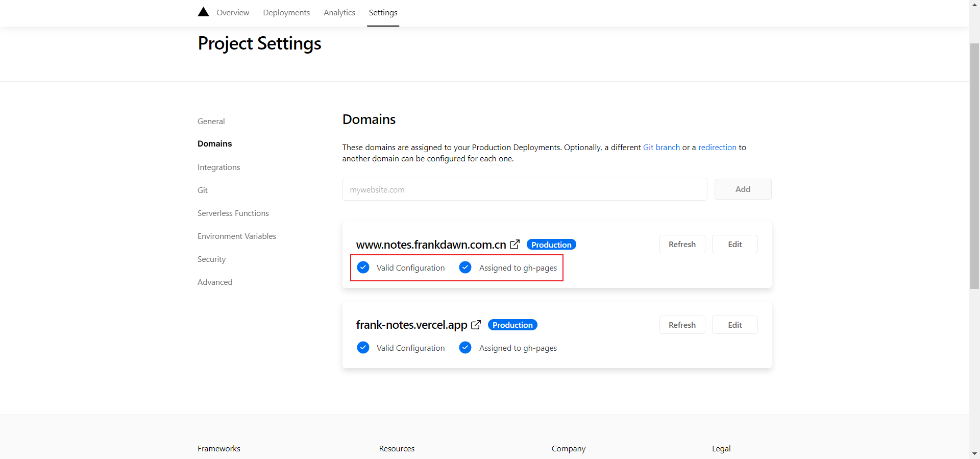Click Valid Configuration checkmark for frank-notes.vercel.app
The height and width of the screenshot is (459, 980).
[363, 348]
